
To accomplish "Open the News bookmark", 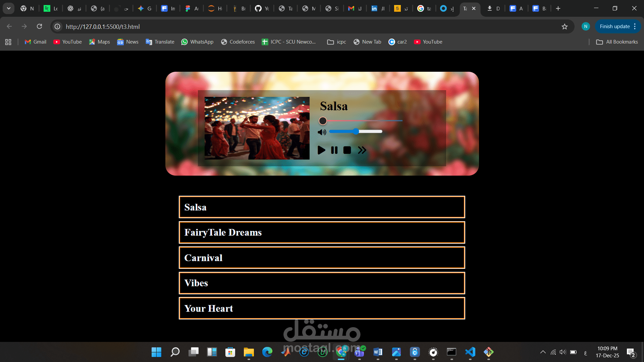I will [x=128, y=42].
